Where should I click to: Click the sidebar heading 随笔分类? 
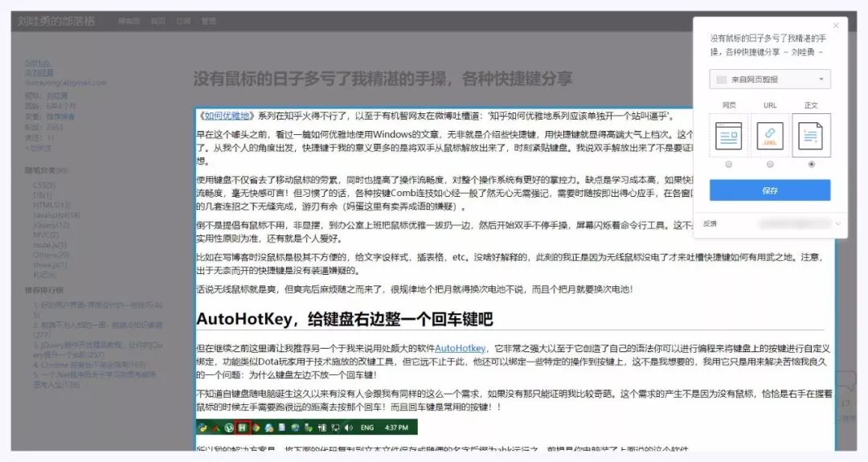pyautogui.click(x=46, y=170)
